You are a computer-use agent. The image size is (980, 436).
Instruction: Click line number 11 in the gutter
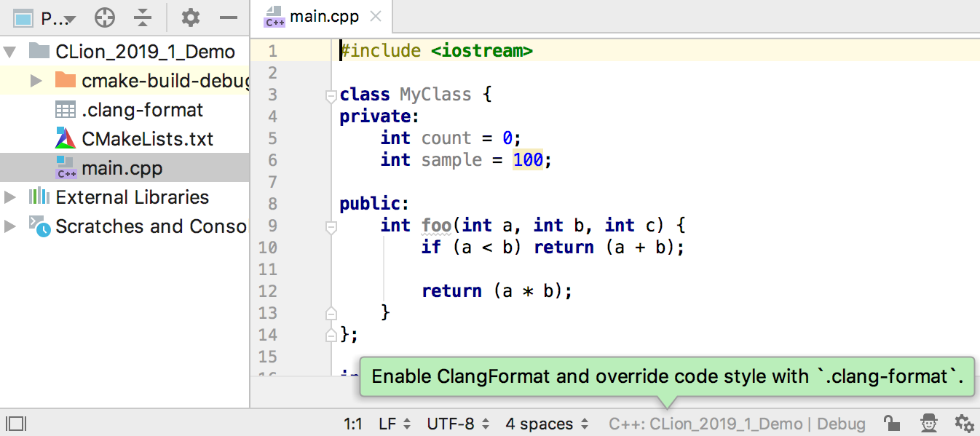pos(268,269)
